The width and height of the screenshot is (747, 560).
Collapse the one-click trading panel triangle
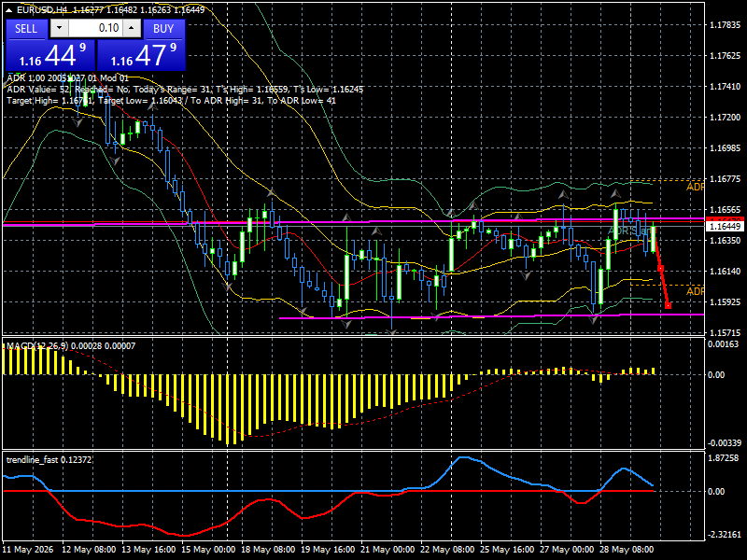(9, 10)
